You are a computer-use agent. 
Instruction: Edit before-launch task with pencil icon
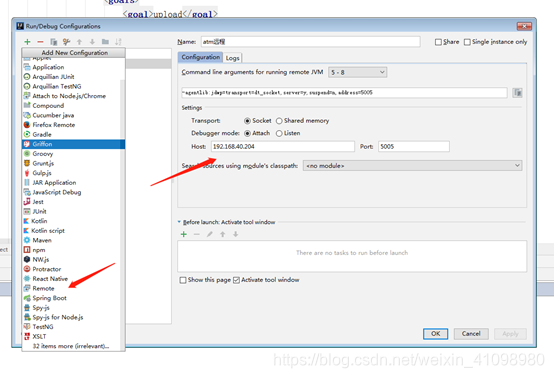[210, 234]
